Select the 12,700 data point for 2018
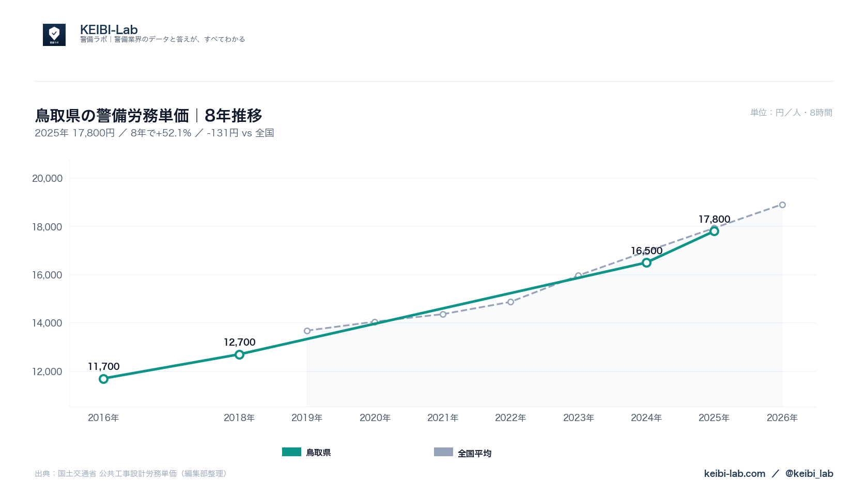This screenshot has height=496, width=868. coord(239,354)
